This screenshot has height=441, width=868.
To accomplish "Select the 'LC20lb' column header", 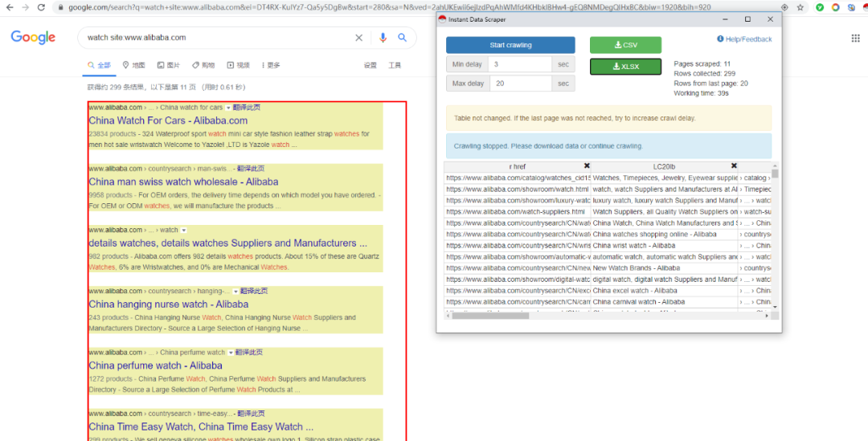I will 665,166.
